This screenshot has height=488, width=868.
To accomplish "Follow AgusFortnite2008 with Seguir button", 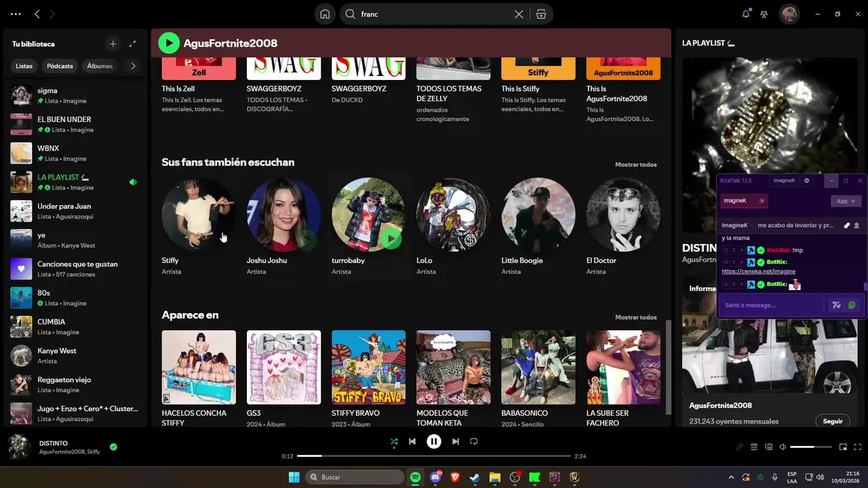I will click(833, 421).
